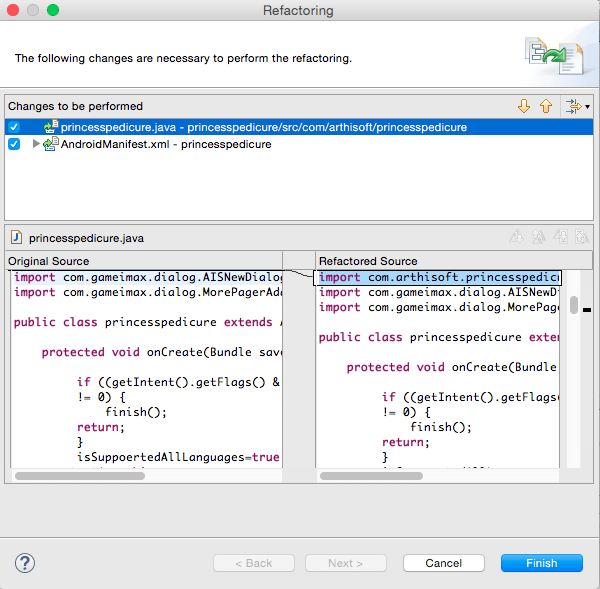Click the Java file icon beside princesspedicure.java
Screen dimensions: 600x589
[x=17, y=238]
